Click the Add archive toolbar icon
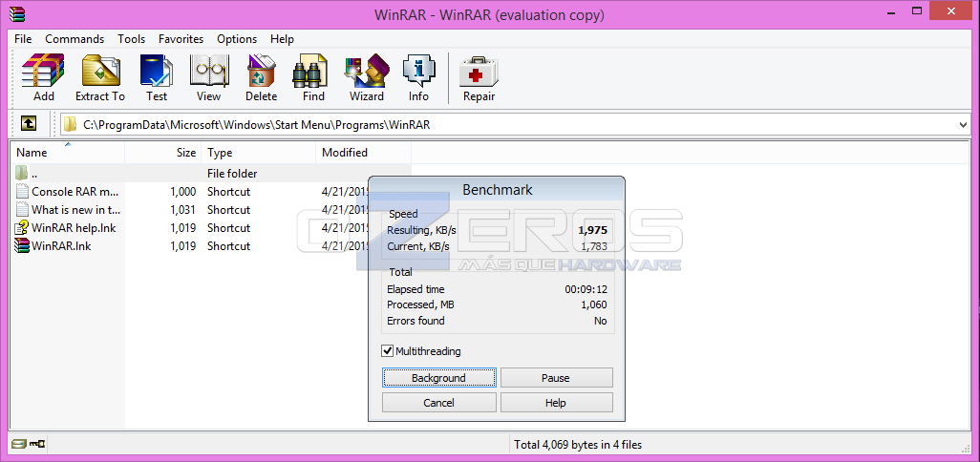980x462 pixels. [43, 71]
